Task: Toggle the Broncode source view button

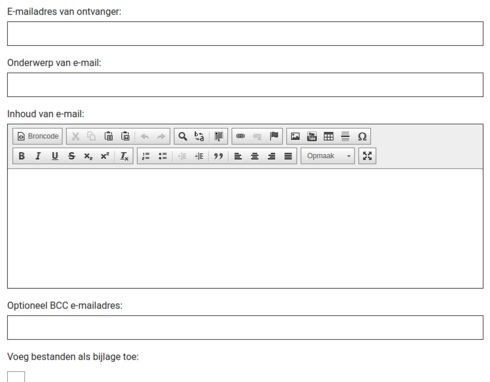Action: (38, 136)
